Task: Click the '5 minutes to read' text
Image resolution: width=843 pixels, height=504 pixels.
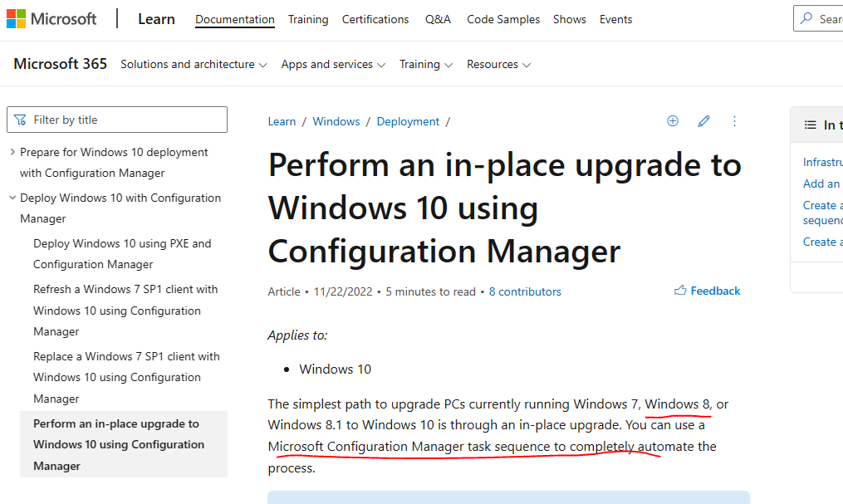Action: pos(431,291)
